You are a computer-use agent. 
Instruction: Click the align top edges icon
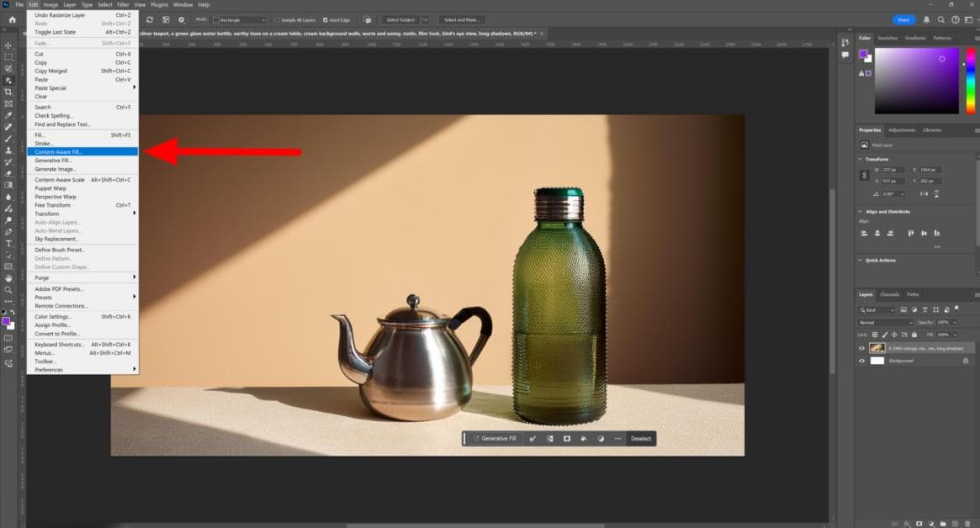[x=911, y=233]
